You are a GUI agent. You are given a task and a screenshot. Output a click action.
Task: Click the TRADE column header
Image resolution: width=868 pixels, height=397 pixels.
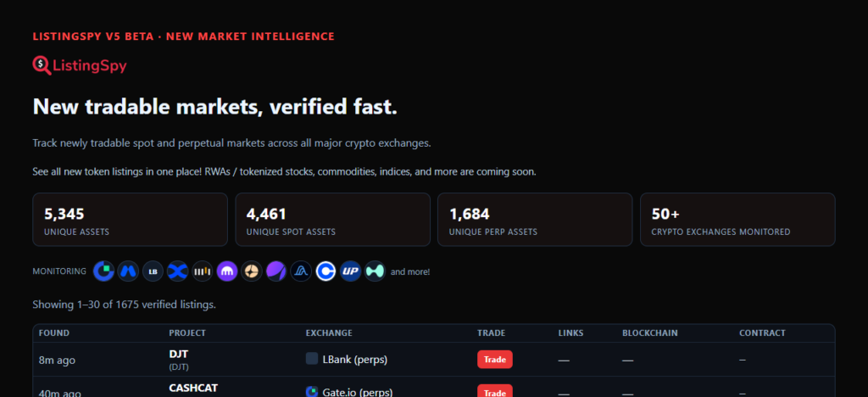tap(492, 333)
